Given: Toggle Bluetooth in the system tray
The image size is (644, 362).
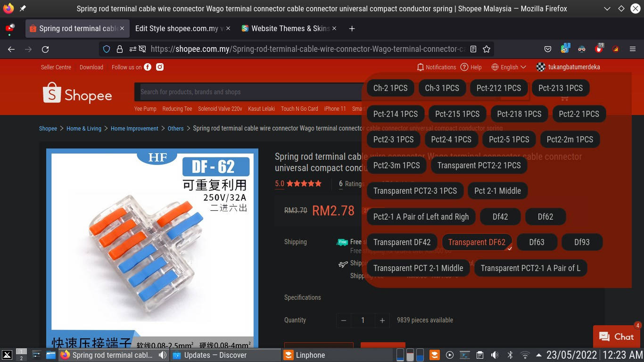Looking at the screenshot, I should click(x=510, y=355).
